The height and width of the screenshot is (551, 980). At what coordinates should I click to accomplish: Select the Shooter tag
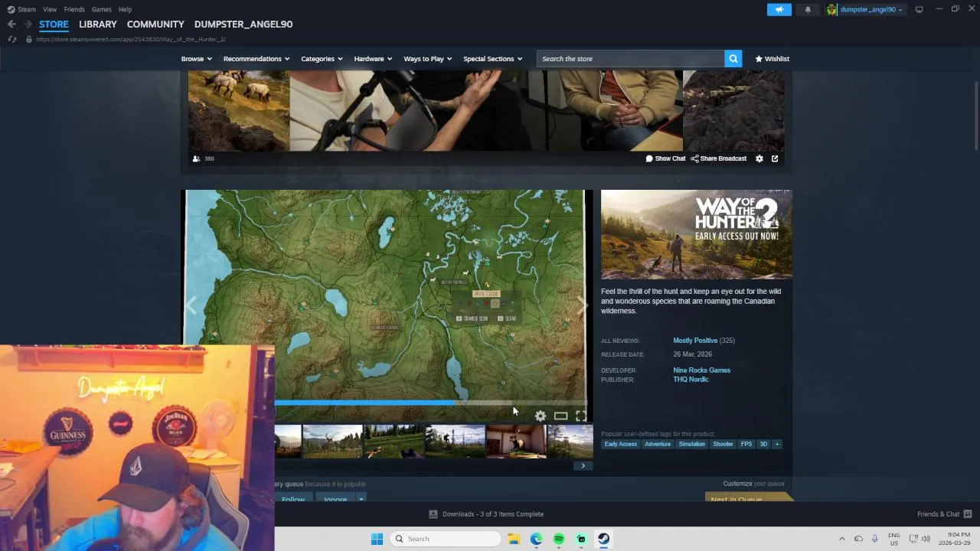click(x=723, y=444)
